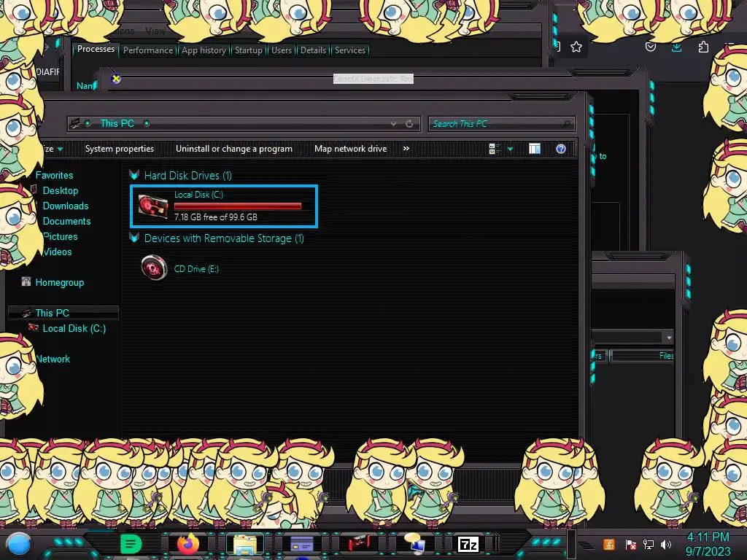Open the volume speaker tray icon
This screenshot has height=560, width=747.
pyautogui.click(x=666, y=544)
